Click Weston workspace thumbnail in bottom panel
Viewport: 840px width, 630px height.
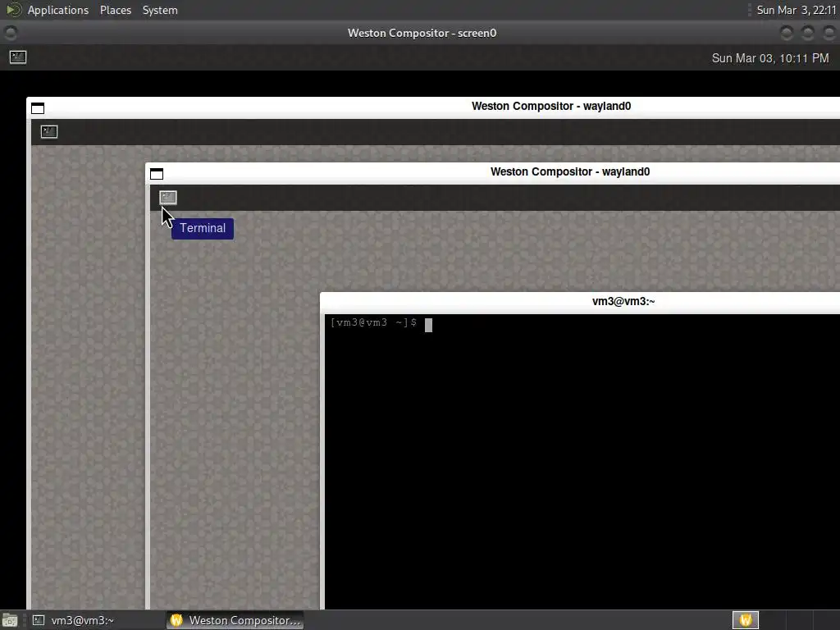coord(745,620)
